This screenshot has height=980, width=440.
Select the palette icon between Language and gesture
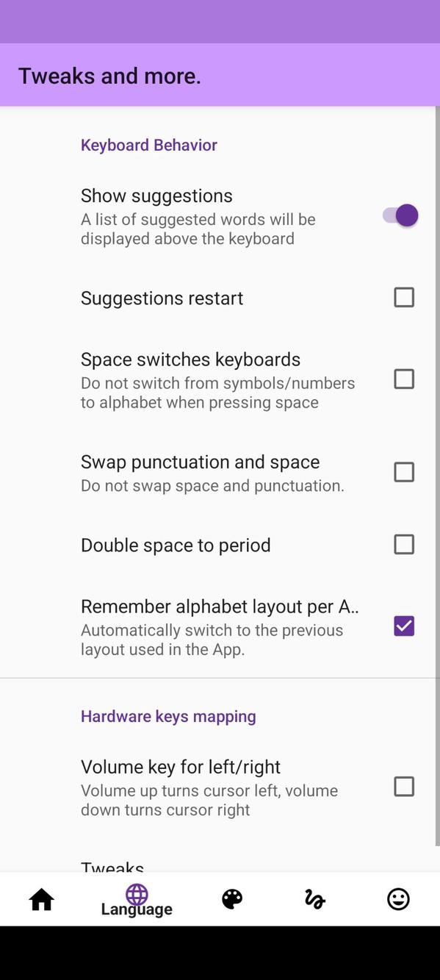pos(231,898)
